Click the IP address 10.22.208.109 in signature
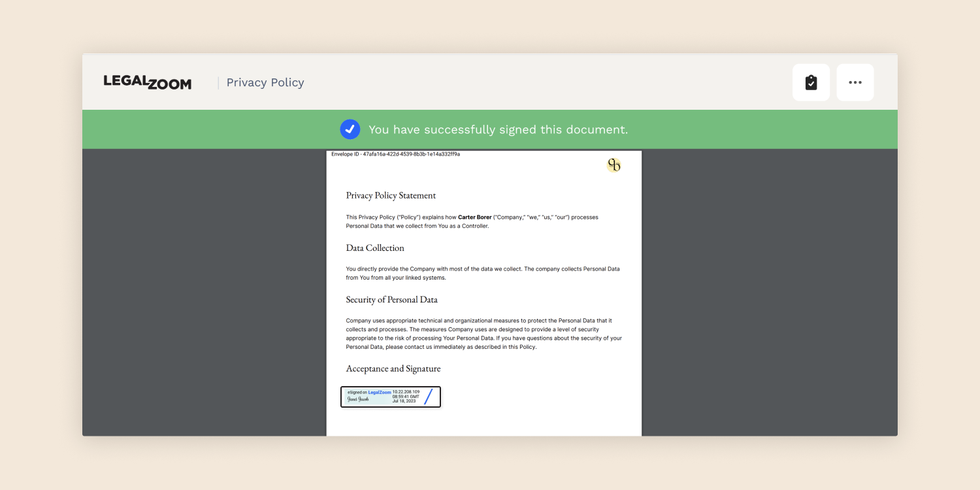The height and width of the screenshot is (490, 980). click(x=406, y=391)
